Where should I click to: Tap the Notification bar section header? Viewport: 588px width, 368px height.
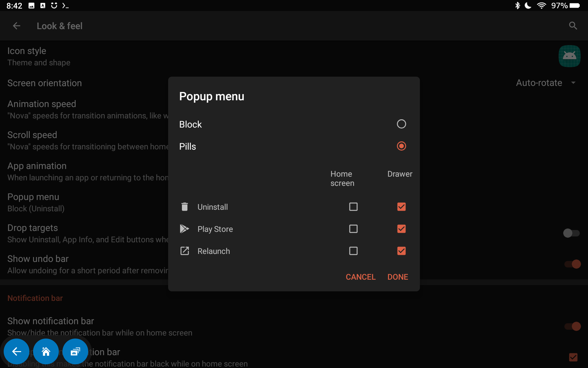click(35, 298)
